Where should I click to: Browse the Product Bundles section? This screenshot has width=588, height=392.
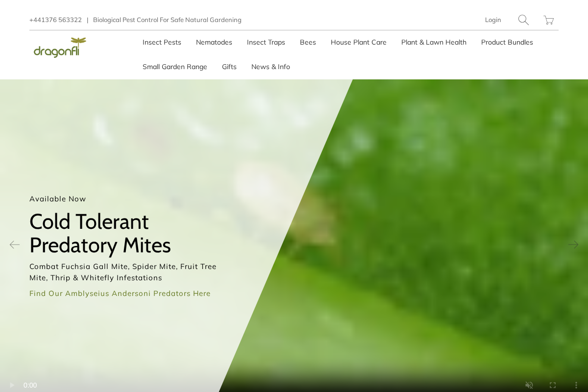[507, 42]
